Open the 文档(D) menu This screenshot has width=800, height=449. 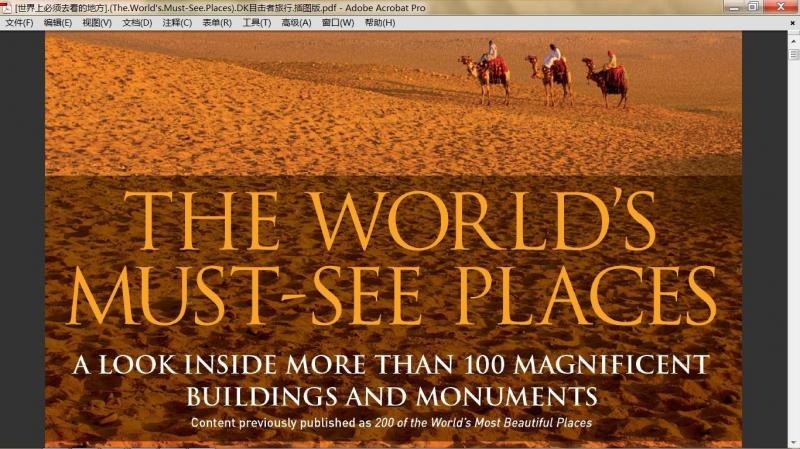[137, 23]
